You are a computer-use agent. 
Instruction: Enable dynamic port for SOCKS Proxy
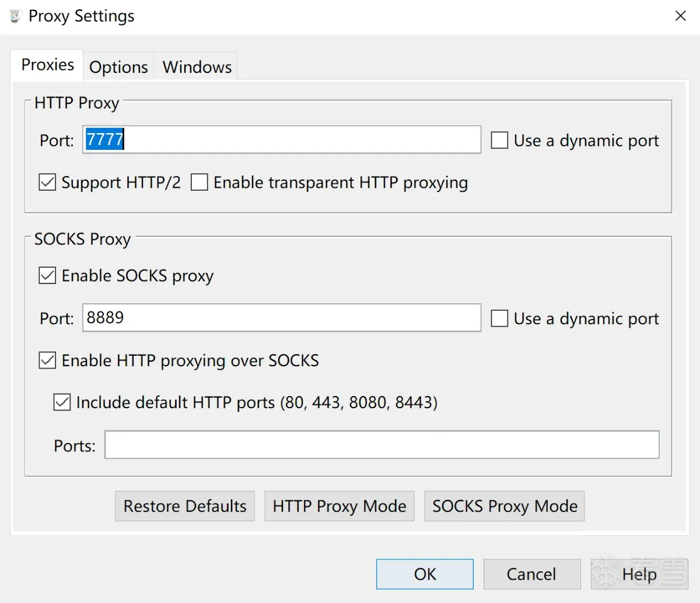click(x=499, y=318)
